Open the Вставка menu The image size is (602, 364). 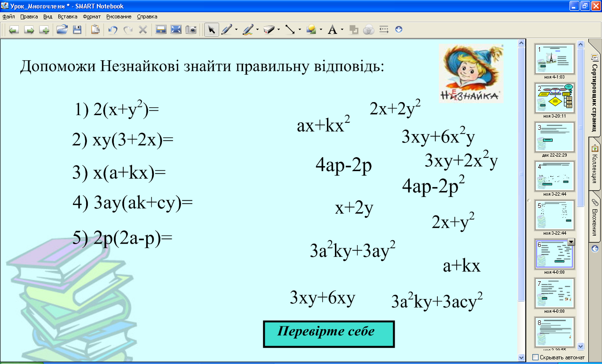pos(68,16)
